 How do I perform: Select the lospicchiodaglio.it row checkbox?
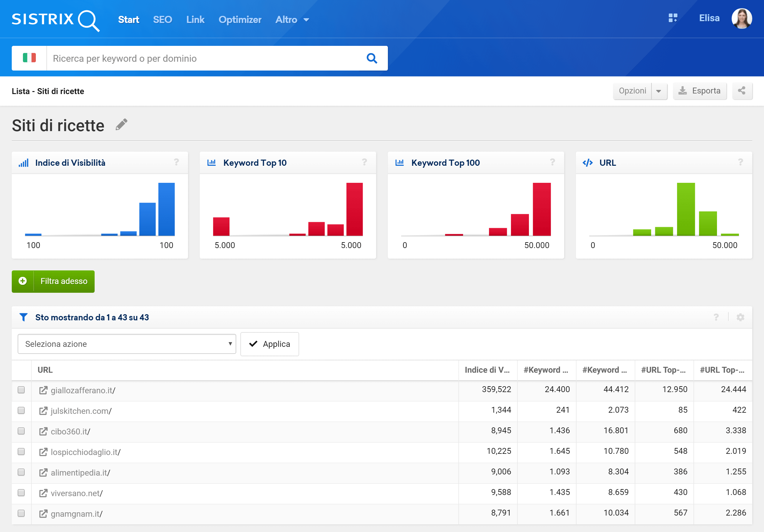point(21,451)
